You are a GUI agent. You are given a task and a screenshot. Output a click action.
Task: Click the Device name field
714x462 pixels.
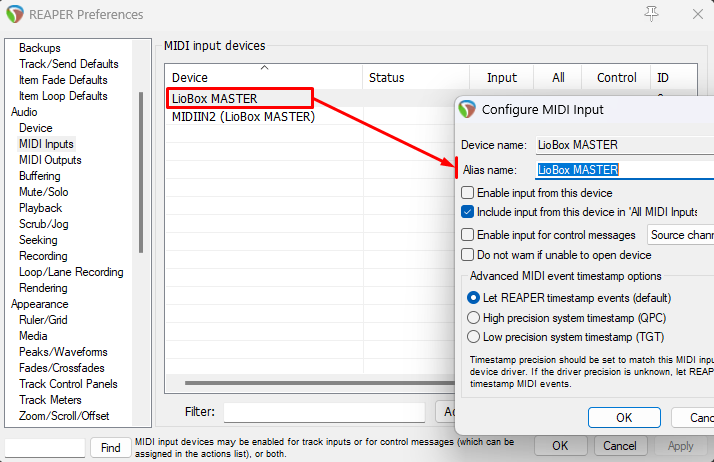(x=625, y=145)
